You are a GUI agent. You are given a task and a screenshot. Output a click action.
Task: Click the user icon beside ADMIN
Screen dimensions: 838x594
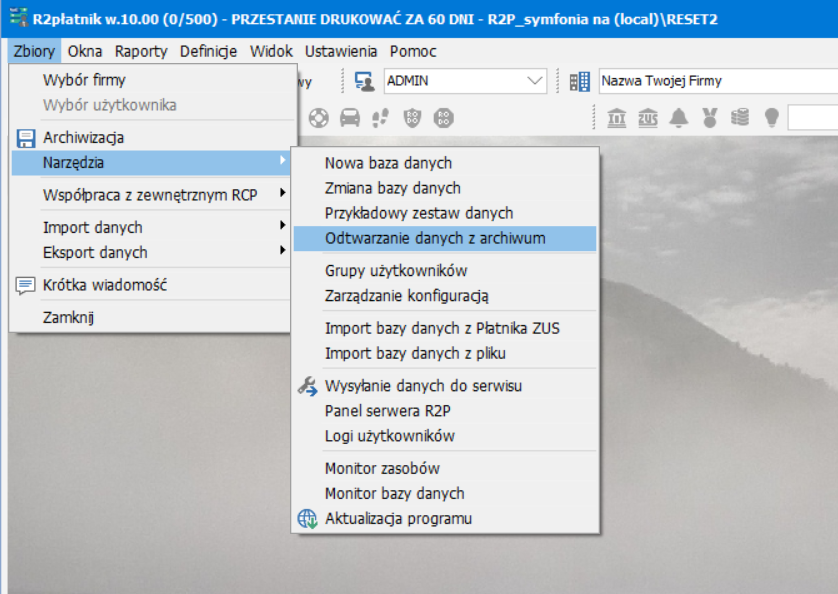tap(364, 81)
